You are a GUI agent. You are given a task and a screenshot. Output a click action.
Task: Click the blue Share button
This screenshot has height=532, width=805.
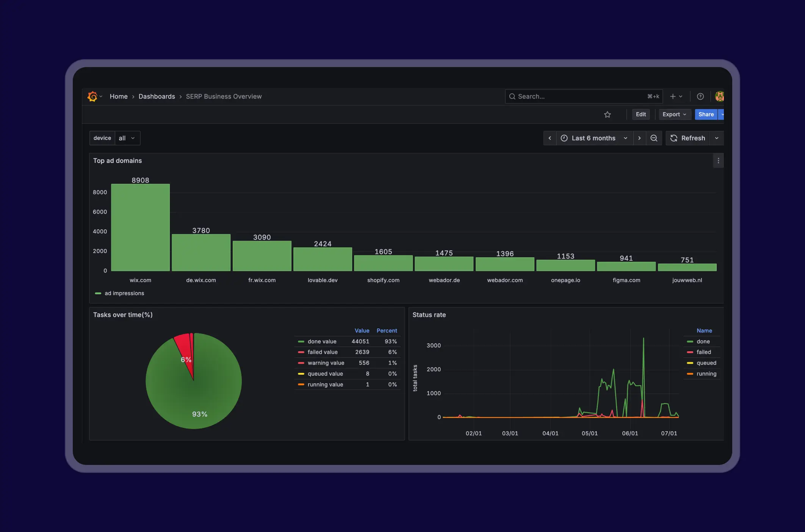706,114
